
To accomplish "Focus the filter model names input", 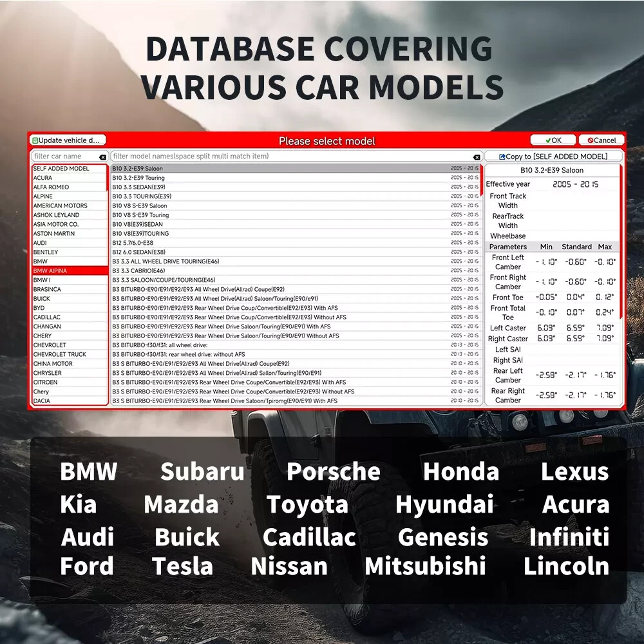I will point(292,156).
